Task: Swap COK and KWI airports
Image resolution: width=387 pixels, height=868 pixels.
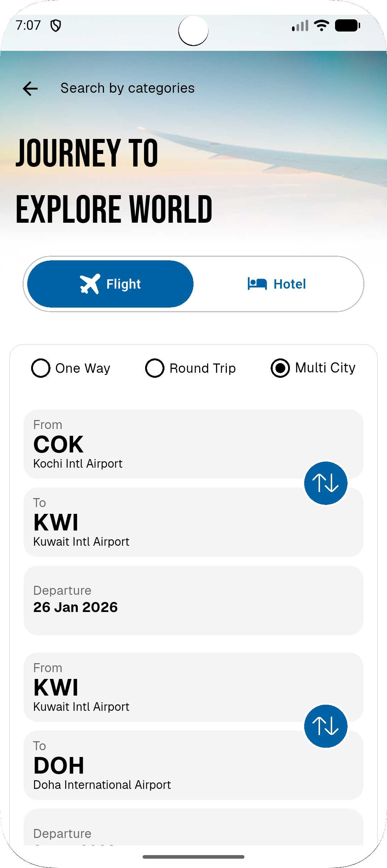Action: pos(326,483)
